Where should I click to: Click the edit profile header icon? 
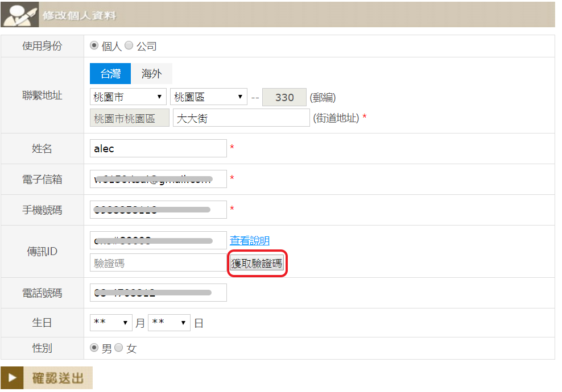click(x=20, y=15)
